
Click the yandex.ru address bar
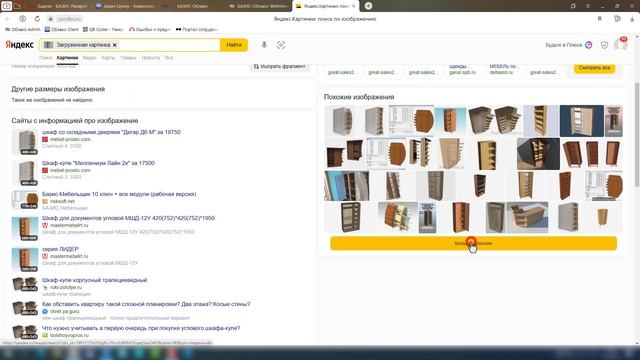click(69, 19)
